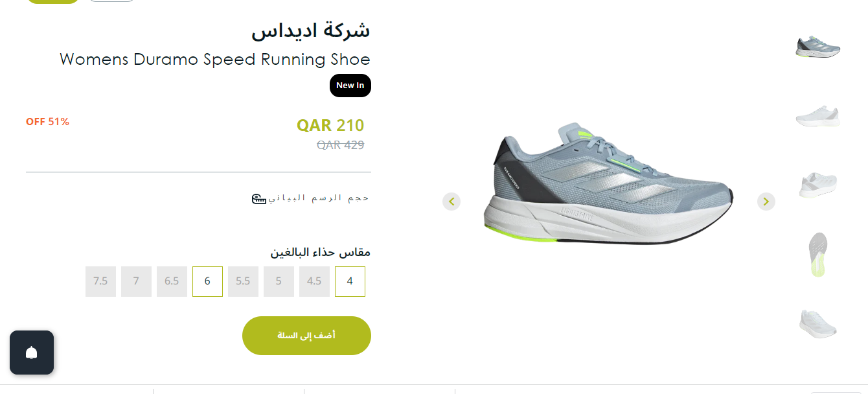Choose shoe size 6.5
868x394 pixels.
(x=172, y=281)
